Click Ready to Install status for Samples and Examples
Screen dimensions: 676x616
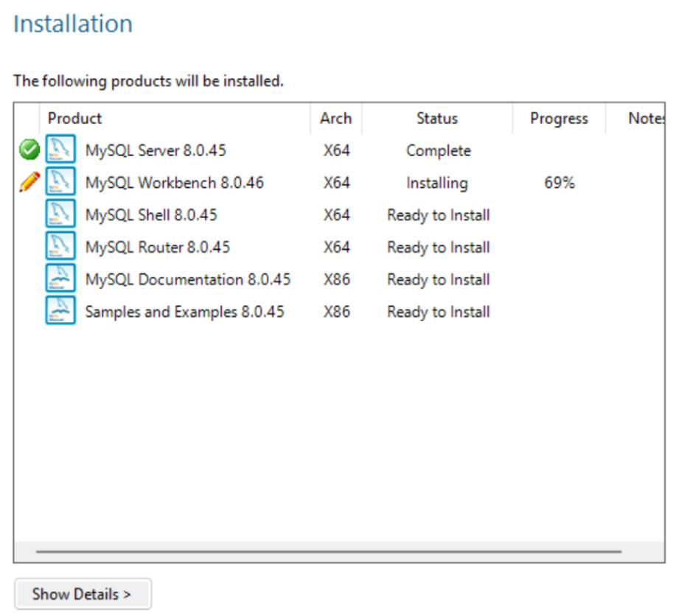(x=438, y=312)
